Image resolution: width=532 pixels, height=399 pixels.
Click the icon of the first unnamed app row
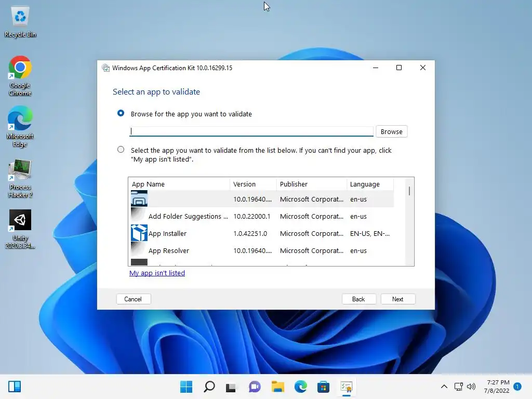click(139, 199)
